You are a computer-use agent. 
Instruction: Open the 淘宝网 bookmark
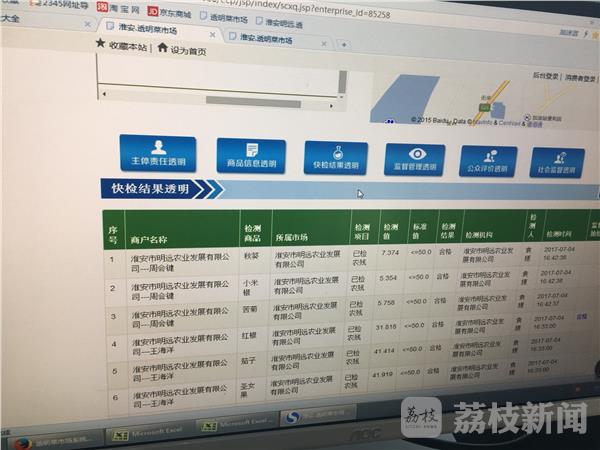click(119, 10)
